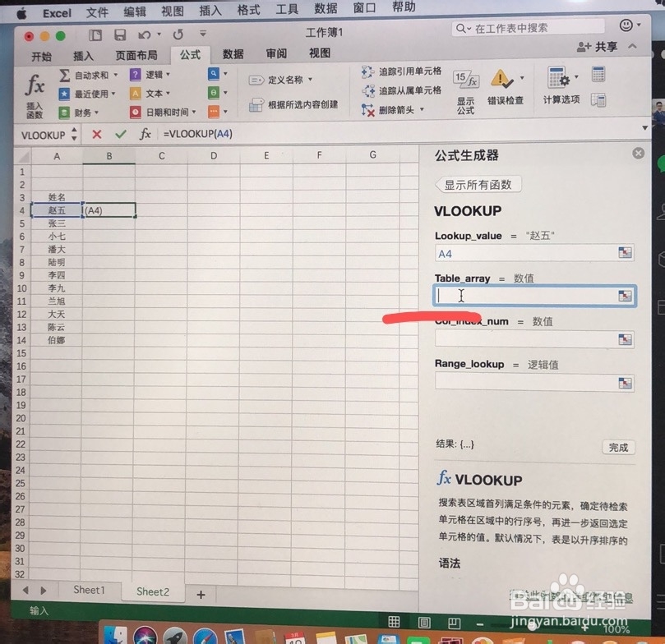Expand the Calculation Options dropdown arrow

click(576, 77)
